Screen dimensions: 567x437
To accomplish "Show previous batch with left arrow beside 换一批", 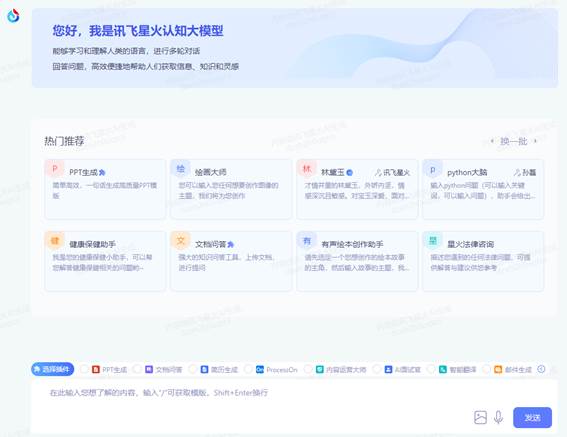I will [492, 141].
